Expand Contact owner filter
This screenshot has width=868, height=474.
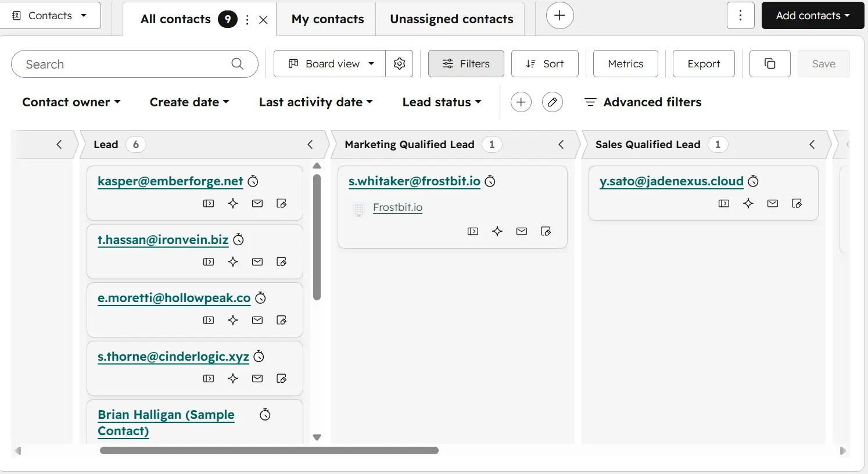pos(71,102)
